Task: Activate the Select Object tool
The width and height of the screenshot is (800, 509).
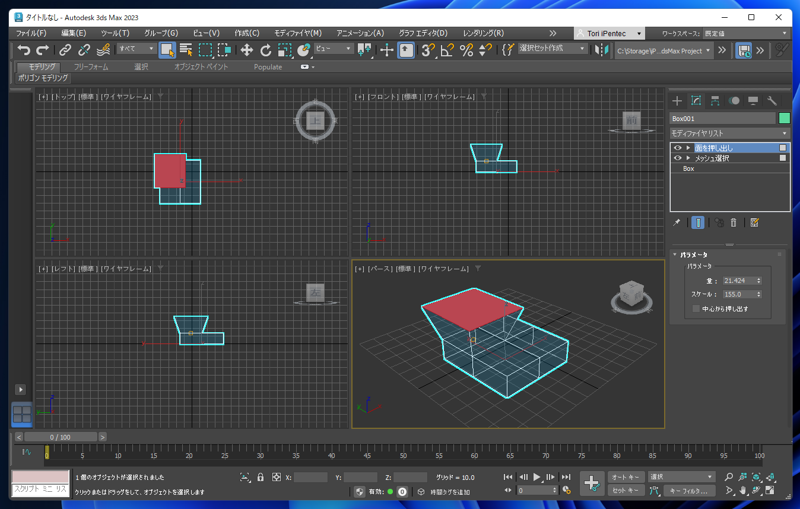Action: (x=167, y=50)
